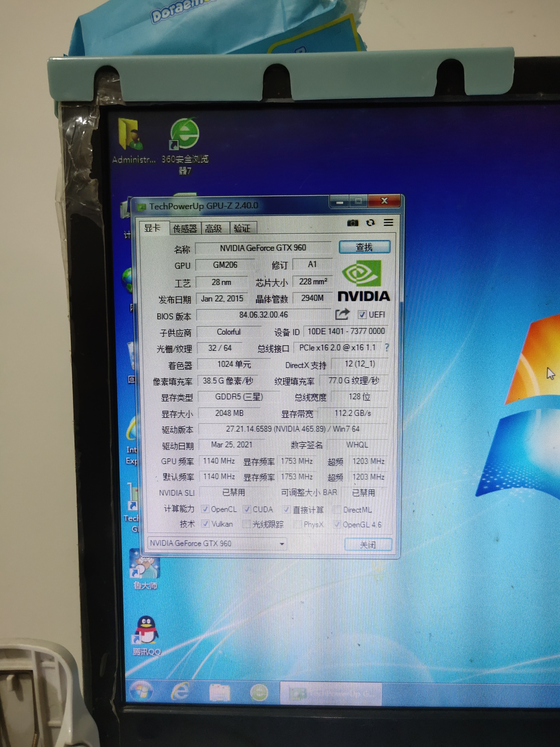This screenshot has width=560, height=747.
Task: Click the 32 / 64 ROPs/TMUs value
Action: pyautogui.click(x=220, y=348)
